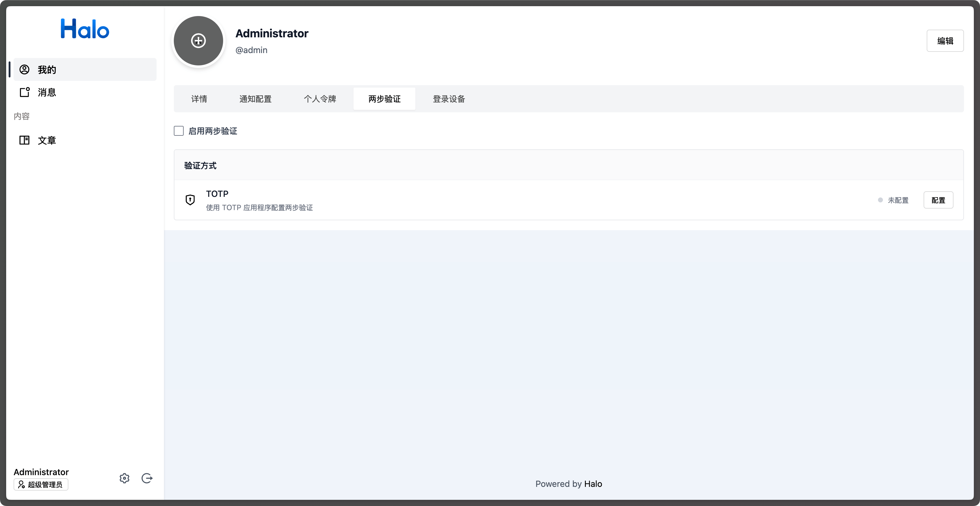Image resolution: width=980 pixels, height=506 pixels.
Task: Select the 个人令牌 tab
Action: (x=320, y=99)
